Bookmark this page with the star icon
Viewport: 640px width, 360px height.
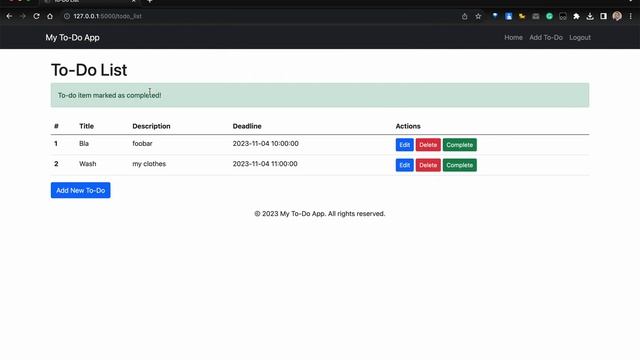pyautogui.click(x=478, y=16)
